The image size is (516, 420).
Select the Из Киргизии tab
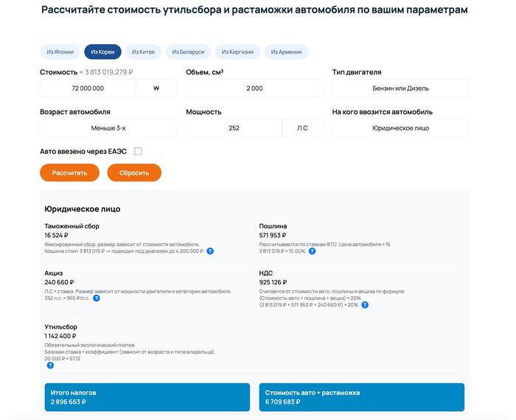(238, 52)
